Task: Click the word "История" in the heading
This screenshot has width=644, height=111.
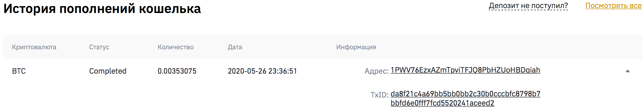Action: tap(29, 9)
